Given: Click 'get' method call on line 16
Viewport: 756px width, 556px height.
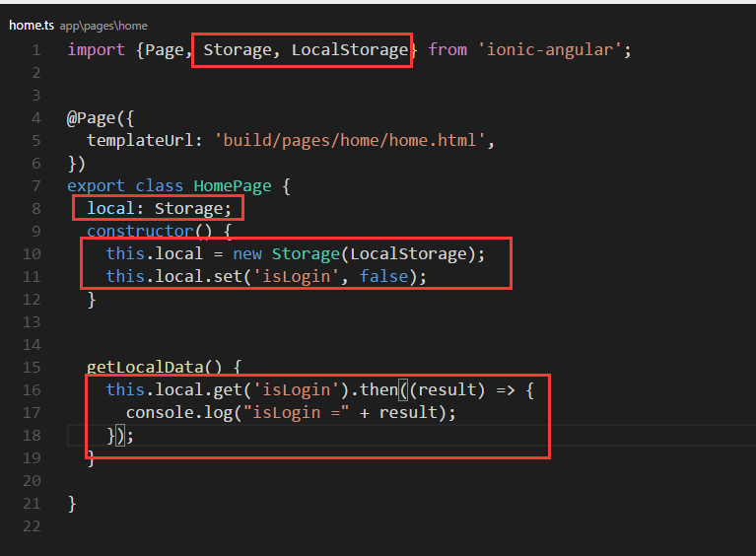Looking at the screenshot, I should coord(228,390).
